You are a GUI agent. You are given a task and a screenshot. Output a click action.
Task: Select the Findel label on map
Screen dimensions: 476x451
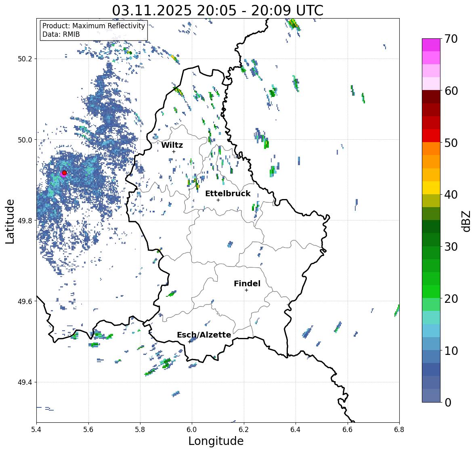[247, 283]
